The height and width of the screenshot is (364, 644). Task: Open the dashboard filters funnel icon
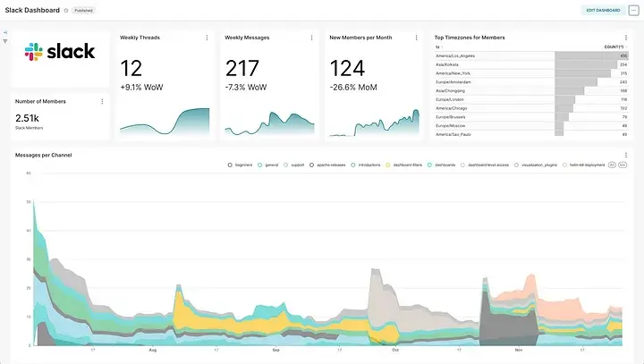(x=5, y=41)
